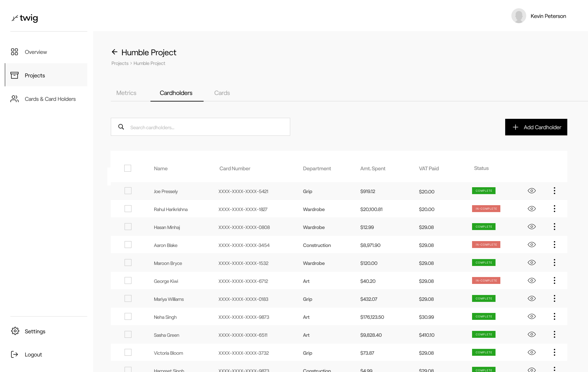The height and width of the screenshot is (372, 588).
Task: Open the kebab menu for Sasha Green
Action: tap(554, 334)
